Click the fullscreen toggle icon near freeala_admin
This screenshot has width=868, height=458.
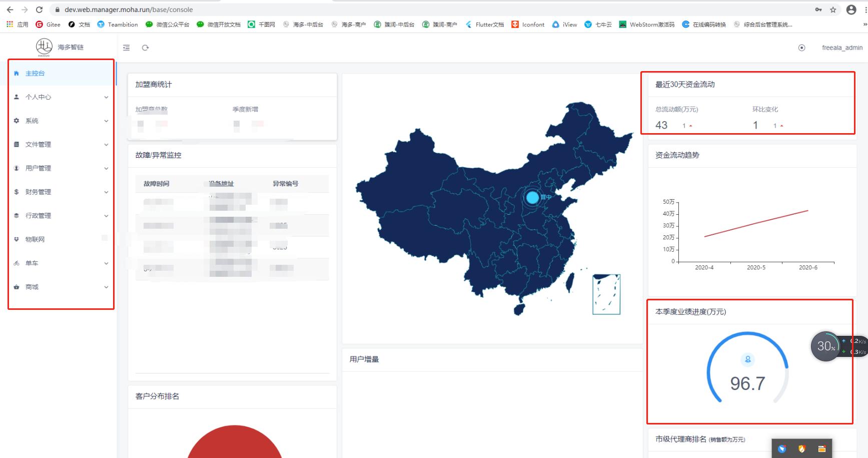[x=802, y=48]
